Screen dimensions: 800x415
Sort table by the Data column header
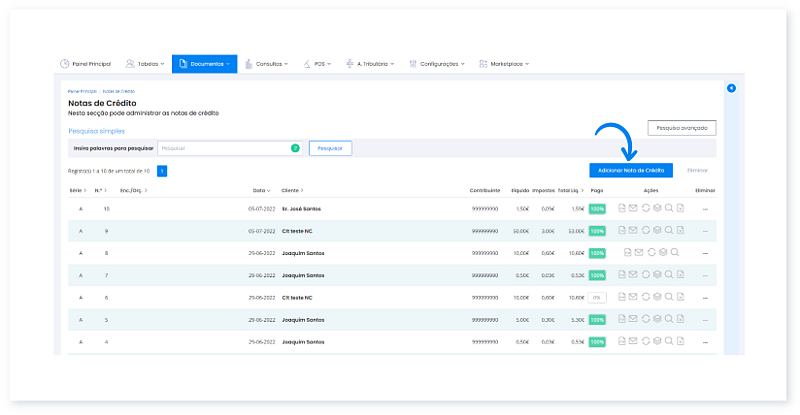point(261,190)
